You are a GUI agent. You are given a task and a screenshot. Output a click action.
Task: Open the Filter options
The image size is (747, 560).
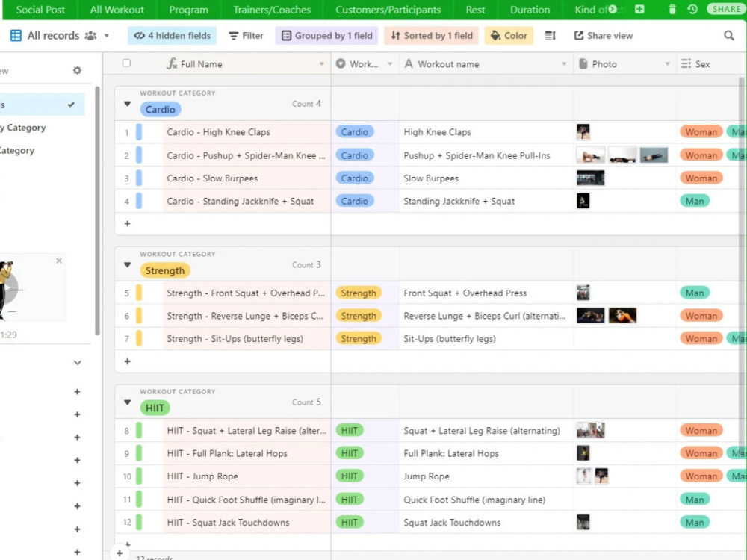[246, 36]
